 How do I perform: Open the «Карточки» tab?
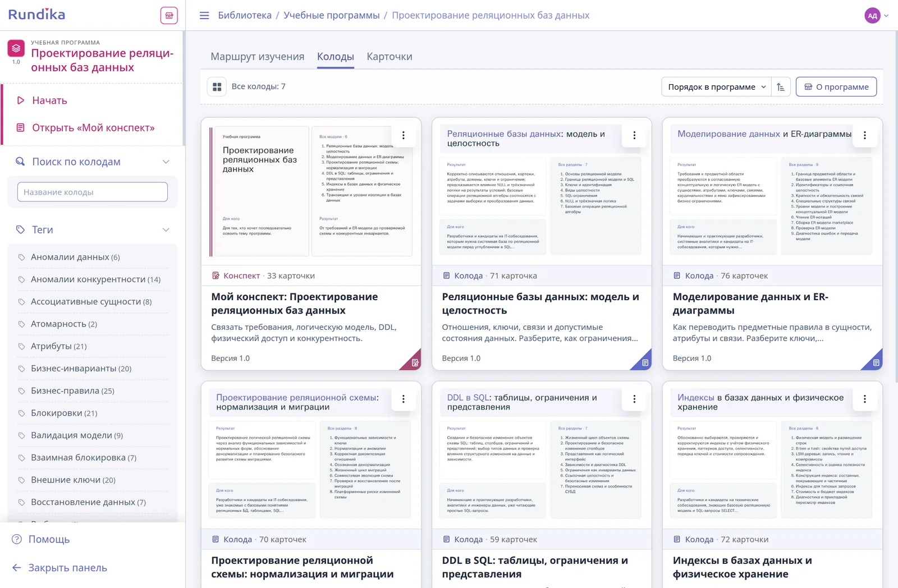click(390, 57)
